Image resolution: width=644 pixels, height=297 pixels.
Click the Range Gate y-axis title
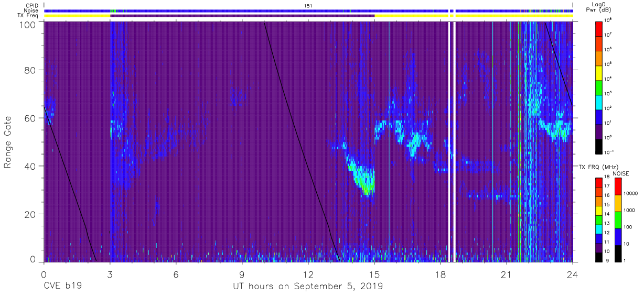click(x=8, y=142)
